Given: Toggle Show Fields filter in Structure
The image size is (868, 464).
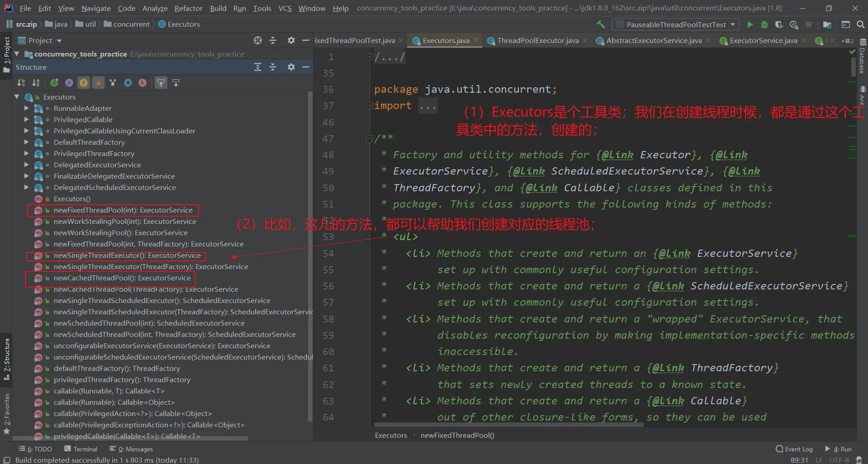Looking at the screenshot, I should (x=84, y=83).
